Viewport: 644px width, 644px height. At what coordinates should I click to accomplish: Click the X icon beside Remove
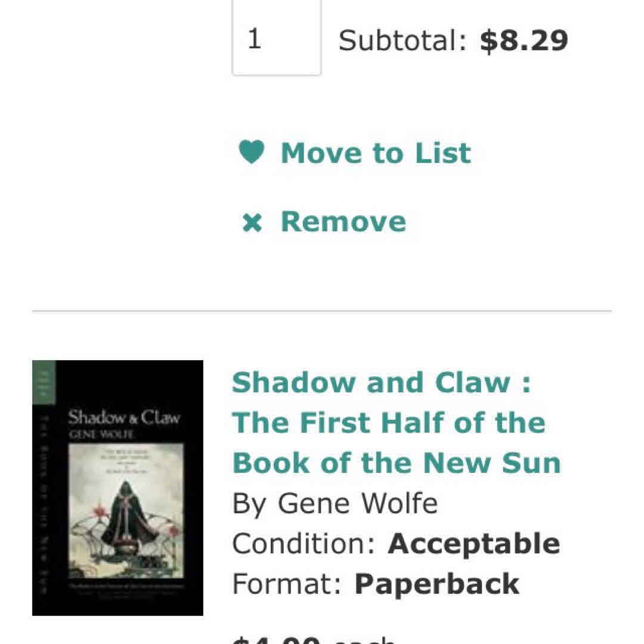[x=252, y=223]
